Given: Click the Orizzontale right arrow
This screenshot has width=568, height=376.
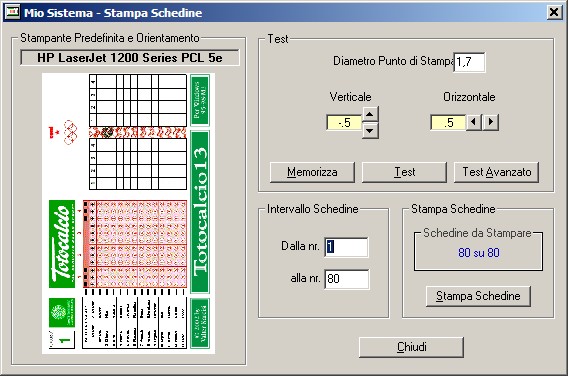Looking at the screenshot, I should [x=490, y=122].
